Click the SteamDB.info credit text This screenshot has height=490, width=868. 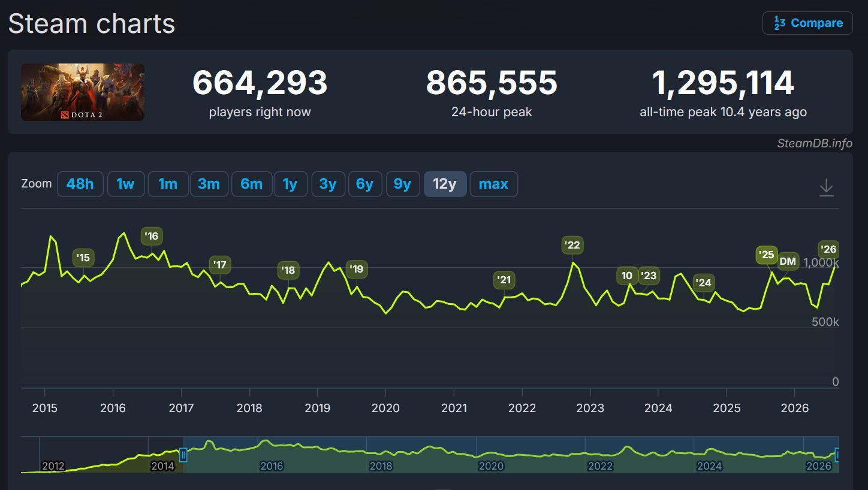click(815, 143)
